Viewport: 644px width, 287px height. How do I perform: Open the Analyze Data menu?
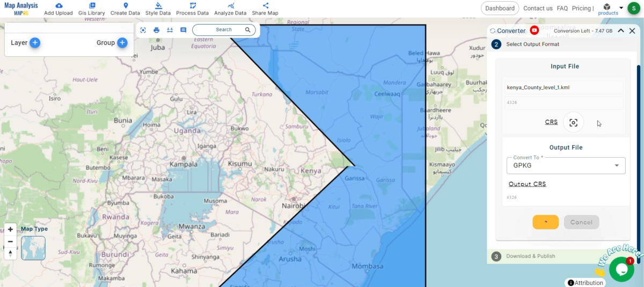pyautogui.click(x=230, y=9)
